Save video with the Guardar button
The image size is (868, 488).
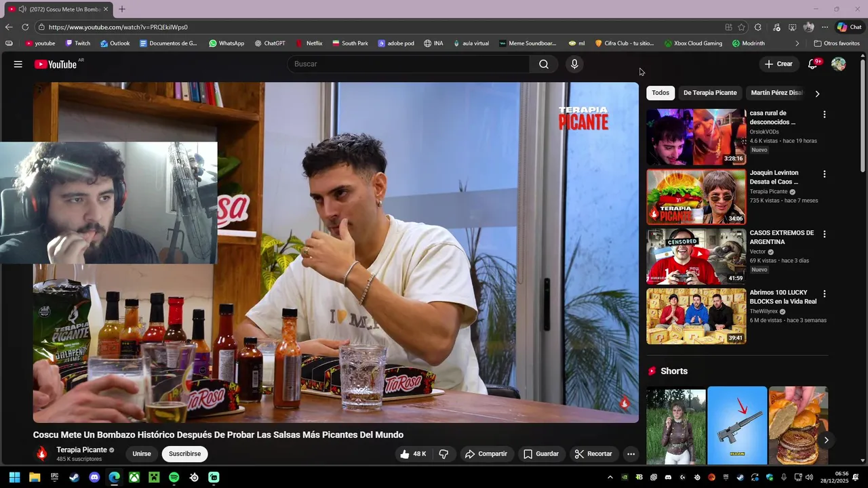(541, 454)
